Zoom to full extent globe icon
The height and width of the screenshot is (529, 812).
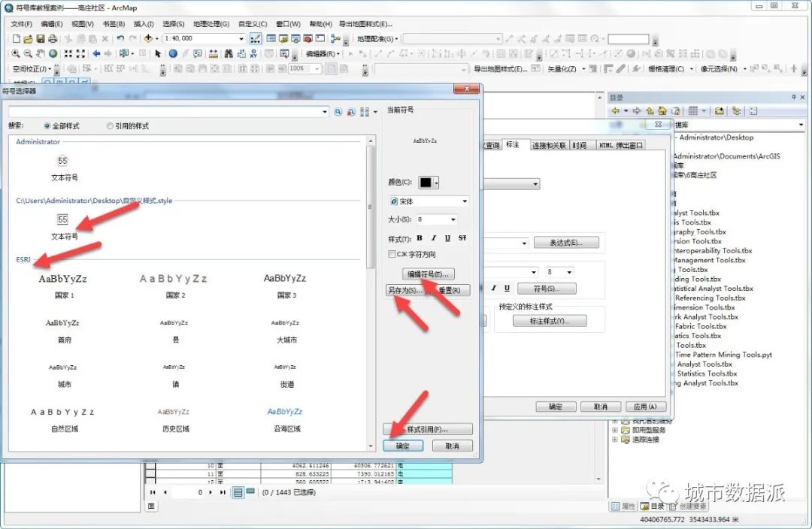(53, 53)
